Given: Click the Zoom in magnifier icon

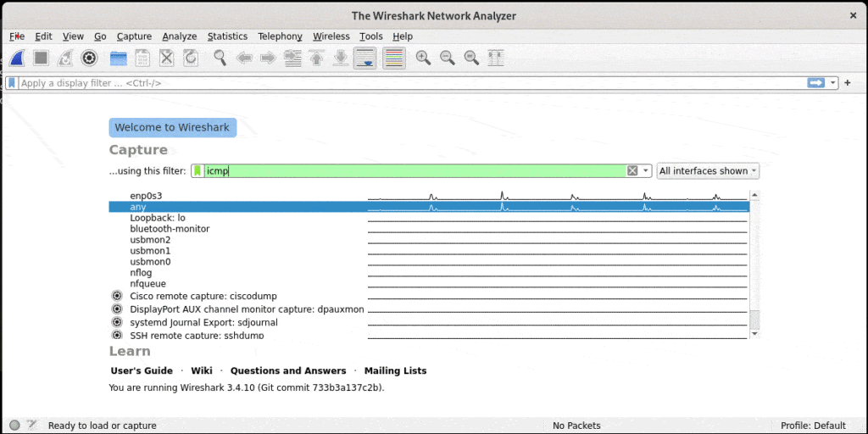Looking at the screenshot, I should [424, 58].
